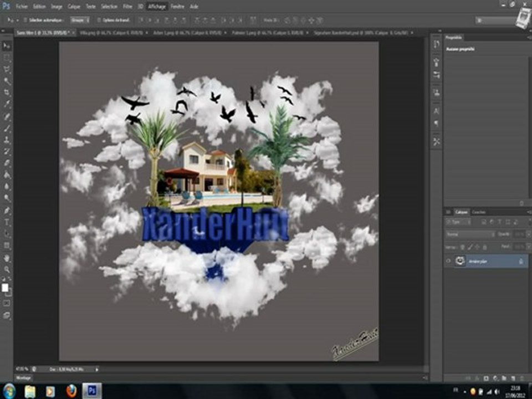Open the collapsed History panel icon

click(x=437, y=44)
